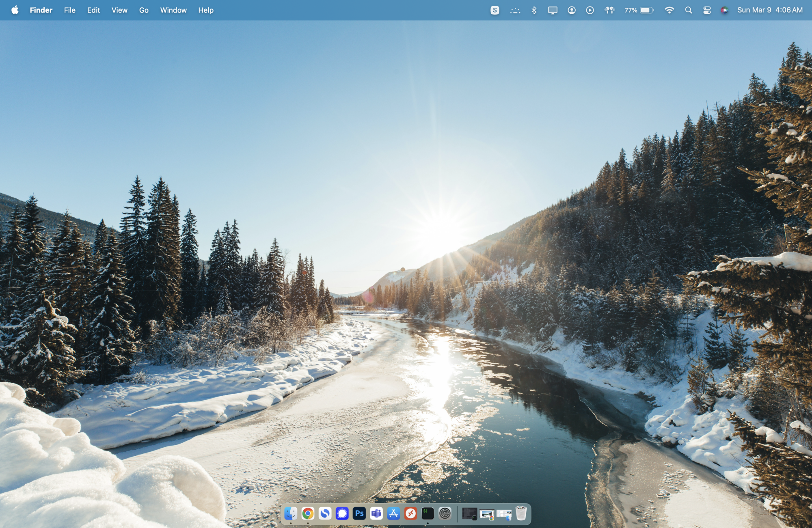The image size is (812, 528).
Task: Launch the App Store from the Dock
Action: pos(393,514)
